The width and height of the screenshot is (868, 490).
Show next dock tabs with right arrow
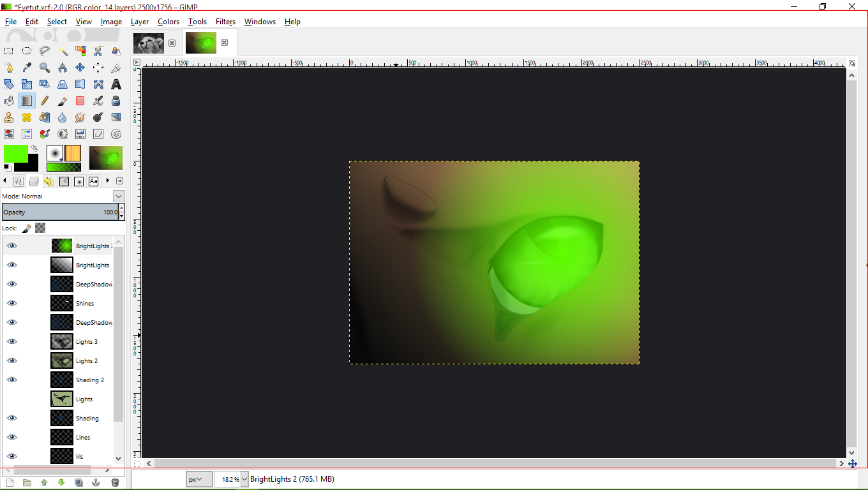(108, 181)
